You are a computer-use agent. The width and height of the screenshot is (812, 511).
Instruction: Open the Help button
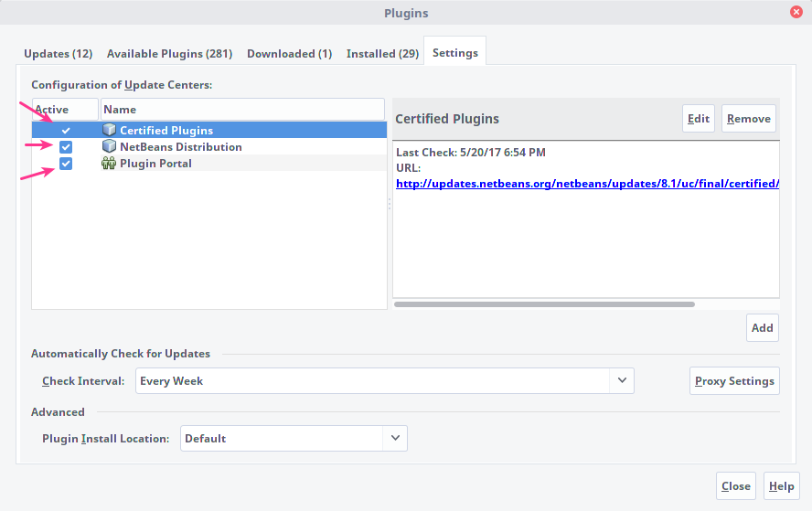coord(782,485)
